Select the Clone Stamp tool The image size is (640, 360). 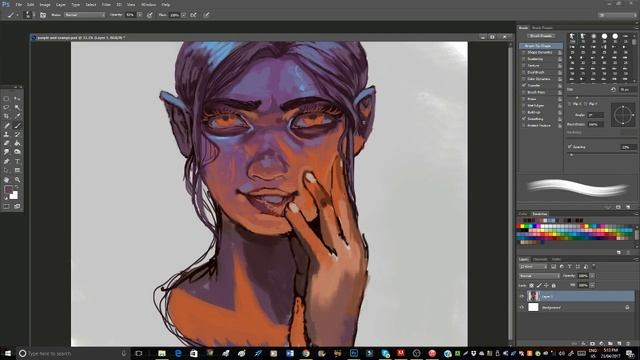6,134
